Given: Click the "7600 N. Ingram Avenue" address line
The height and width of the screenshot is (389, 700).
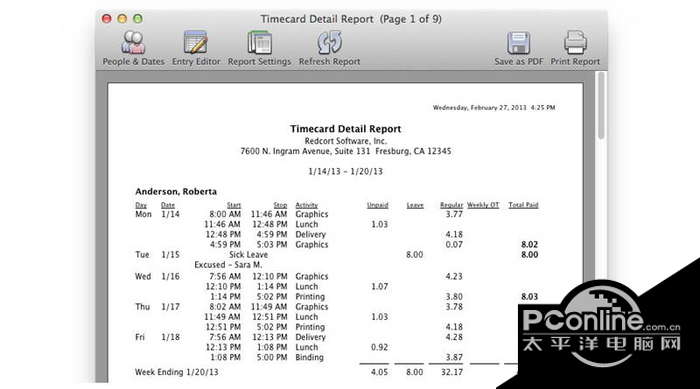Looking at the screenshot, I should 346,151.
